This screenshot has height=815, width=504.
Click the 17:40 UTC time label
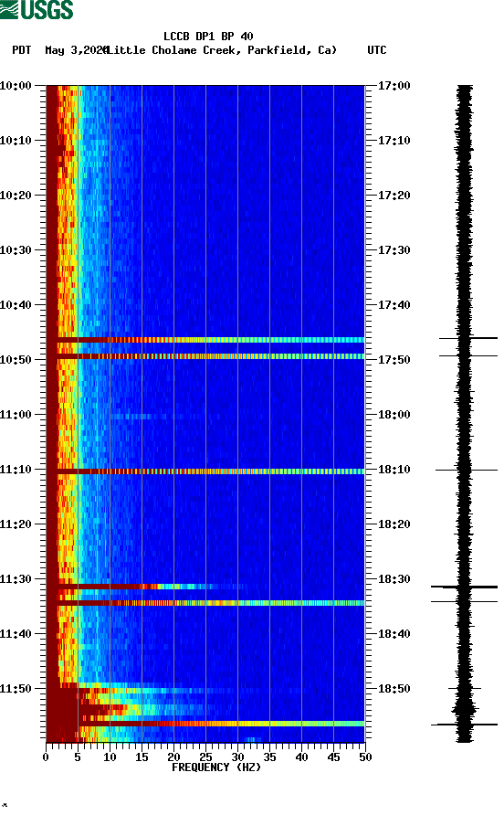[394, 305]
